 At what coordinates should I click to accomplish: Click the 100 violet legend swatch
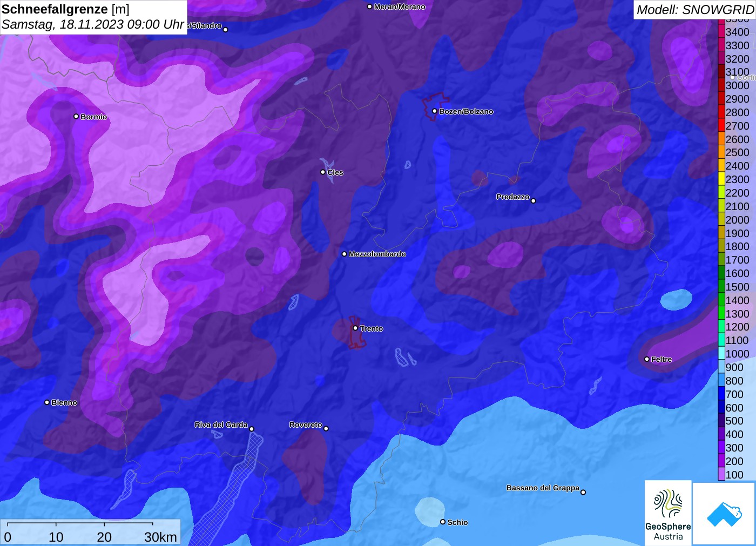(721, 474)
